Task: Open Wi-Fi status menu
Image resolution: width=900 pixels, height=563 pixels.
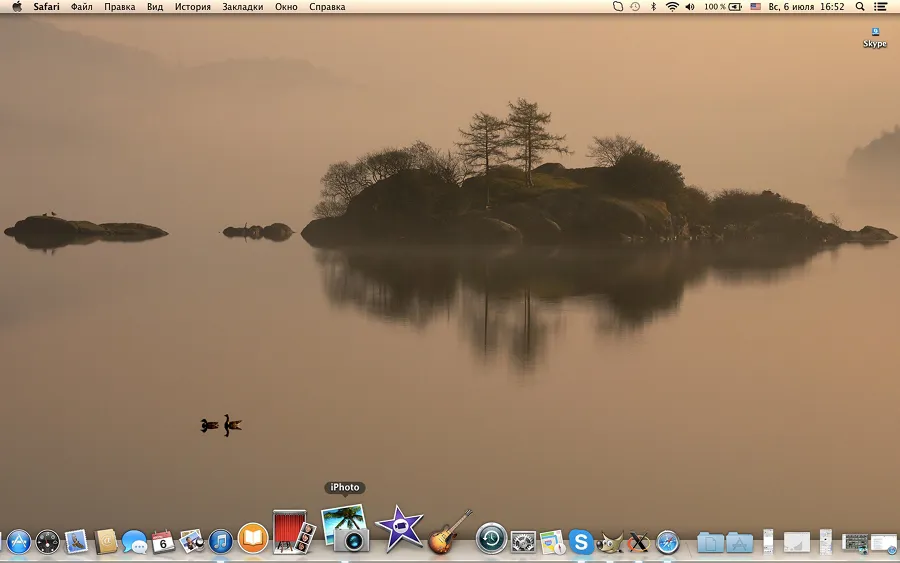Action: (672, 7)
